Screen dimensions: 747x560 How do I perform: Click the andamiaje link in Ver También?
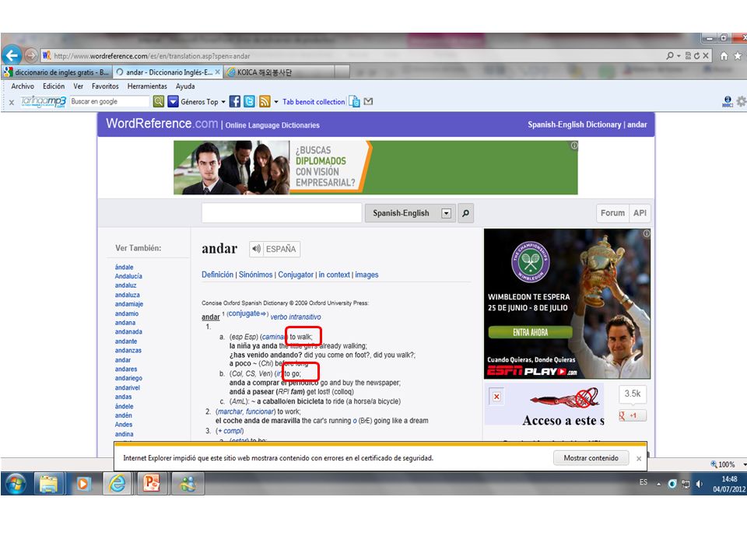128,304
